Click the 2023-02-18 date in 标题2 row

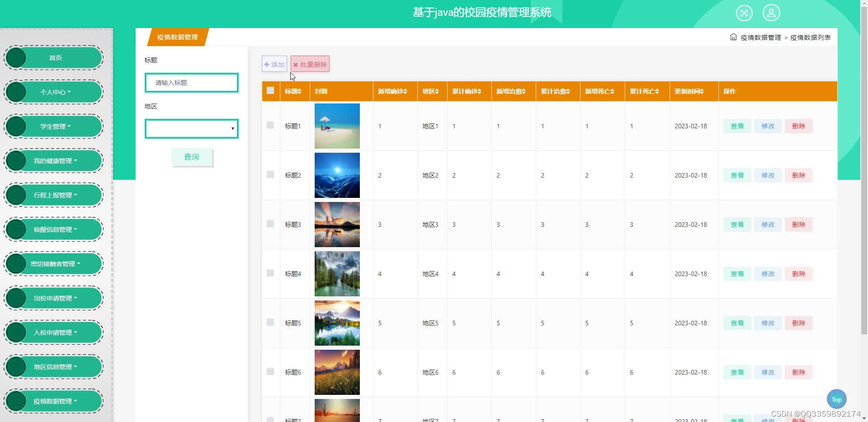click(x=691, y=175)
